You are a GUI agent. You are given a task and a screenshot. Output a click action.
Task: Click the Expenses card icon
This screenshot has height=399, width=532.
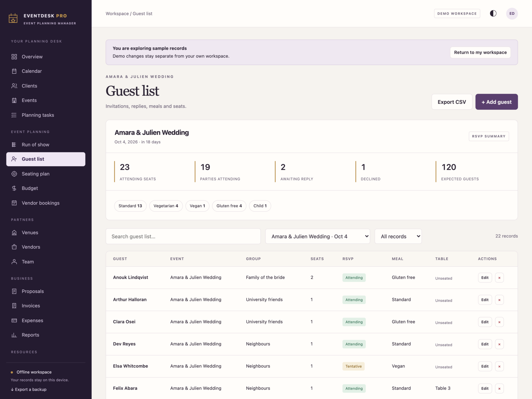[14, 321]
